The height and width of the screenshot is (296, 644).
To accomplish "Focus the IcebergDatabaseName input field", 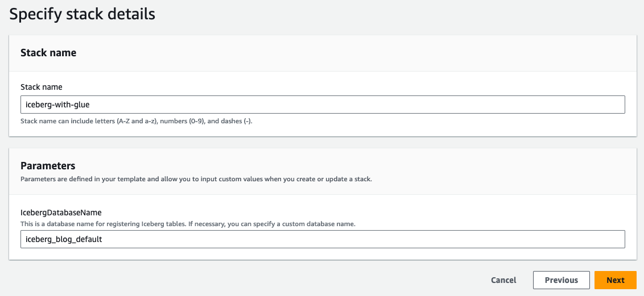I will pos(323,239).
